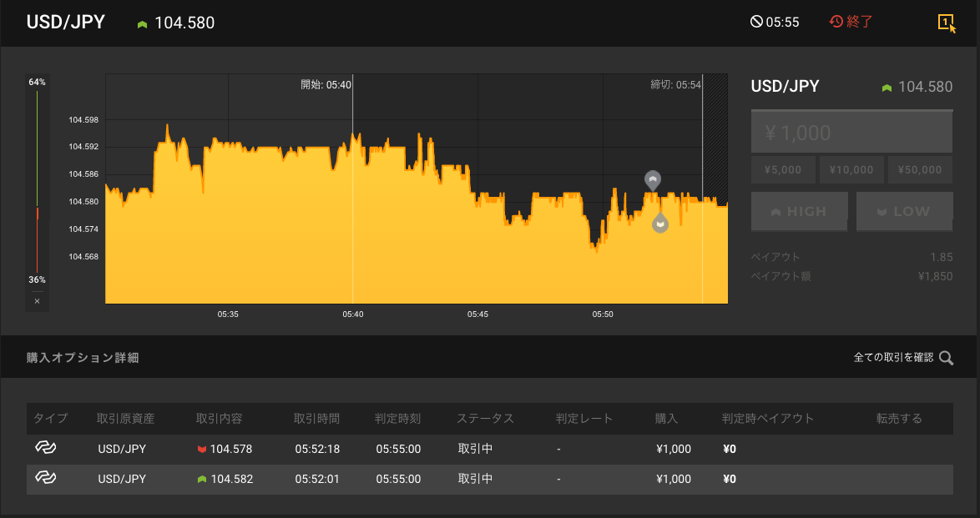Click the type icon in the 104.582 row
Screen dimensions: 980x518
[46, 477]
